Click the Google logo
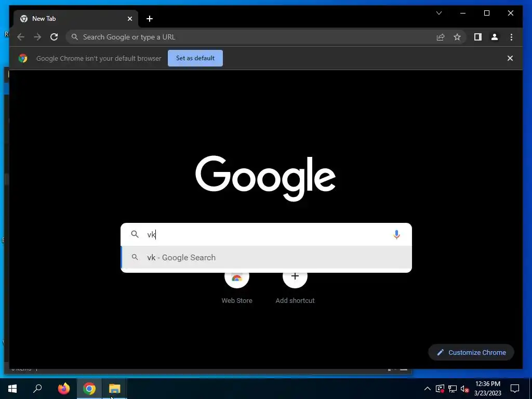This screenshot has width=532, height=399. pos(265,178)
